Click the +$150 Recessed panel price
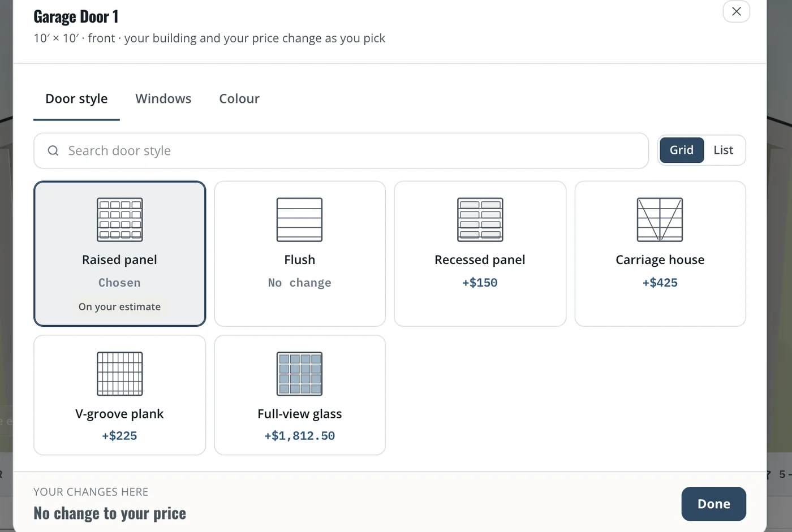The image size is (792, 532). pyautogui.click(x=480, y=283)
